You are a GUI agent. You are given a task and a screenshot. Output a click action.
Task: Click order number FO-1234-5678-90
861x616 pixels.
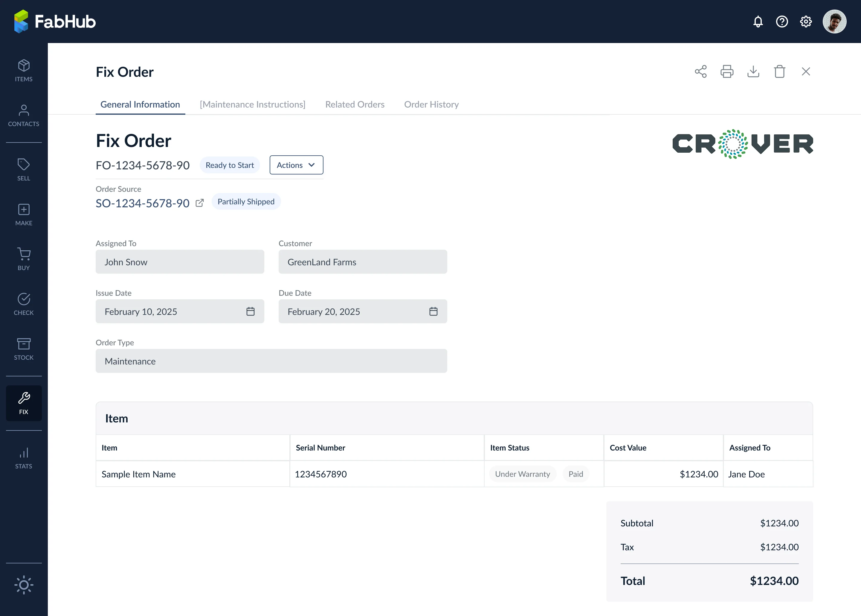click(x=142, y=166)
